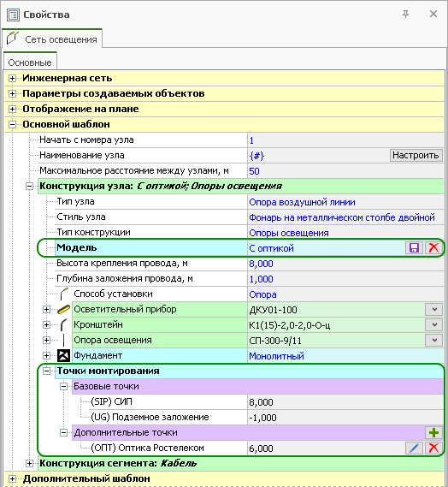Click Подземное заложение value -1,000
448x487 pixels.
pos(262,418)
